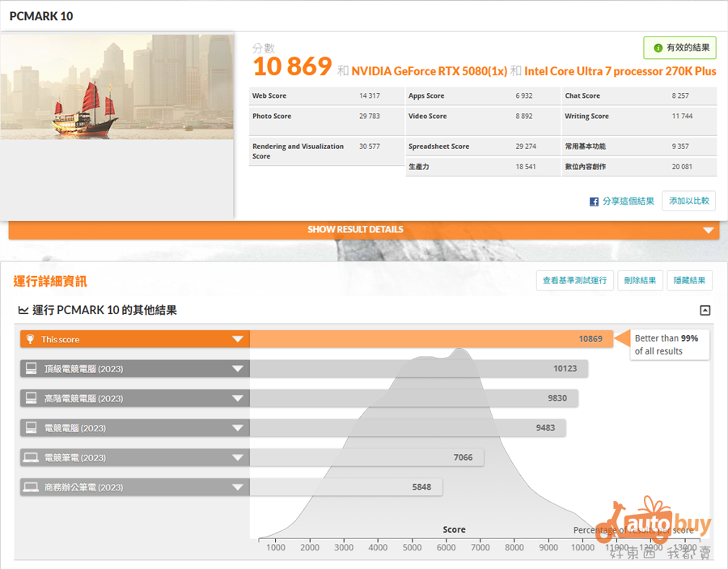The height and width of the screenshot is (569, 728).
Task: Collapse the other results chart panel
Action: (x=705, y=310)
